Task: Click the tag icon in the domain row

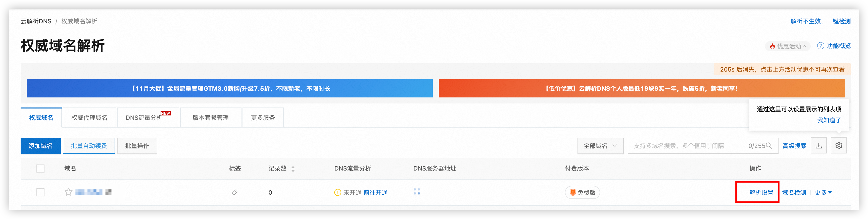Action: 234,192
